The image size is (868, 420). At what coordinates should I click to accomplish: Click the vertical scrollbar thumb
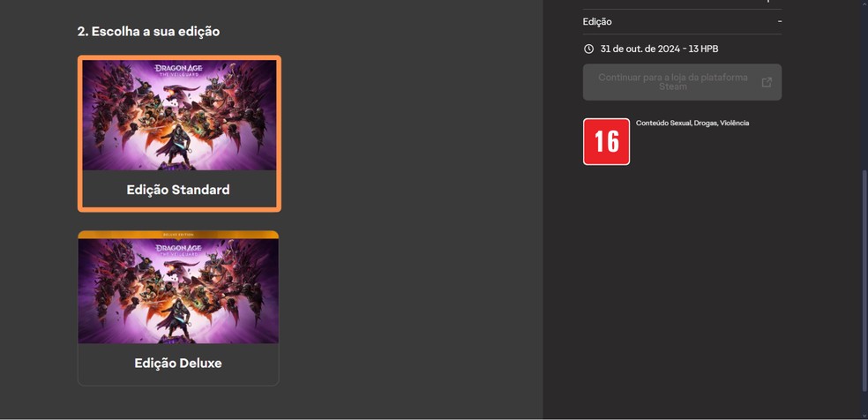864,290
